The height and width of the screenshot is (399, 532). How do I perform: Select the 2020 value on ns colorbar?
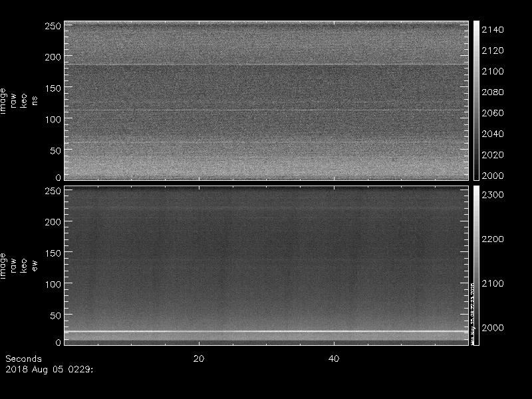click(x=493, y=155)
